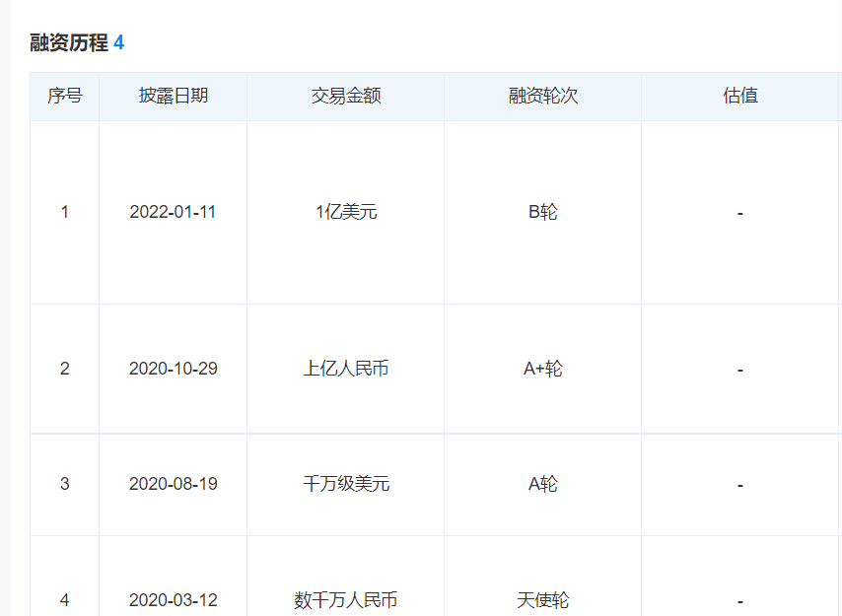Click the amount 1亿美元
Image resolution: width=842 pixels, height=616 pixels.
[346, 212]
